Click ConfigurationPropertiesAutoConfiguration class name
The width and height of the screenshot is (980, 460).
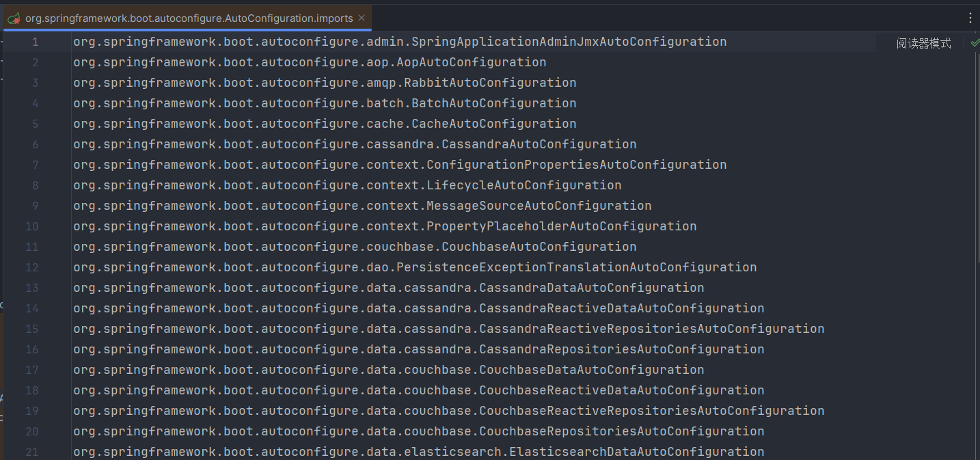[576, 165]
